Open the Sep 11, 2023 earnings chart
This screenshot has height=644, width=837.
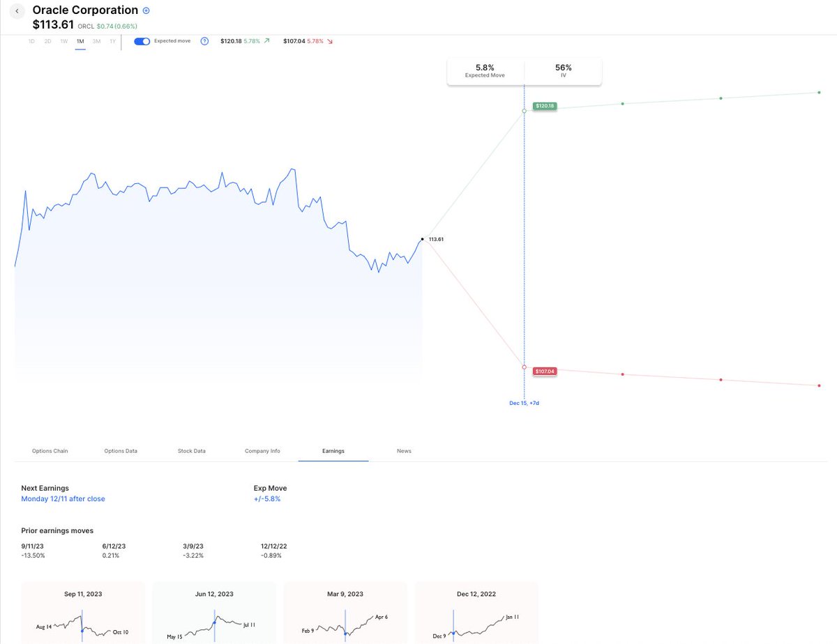point(83,613)
